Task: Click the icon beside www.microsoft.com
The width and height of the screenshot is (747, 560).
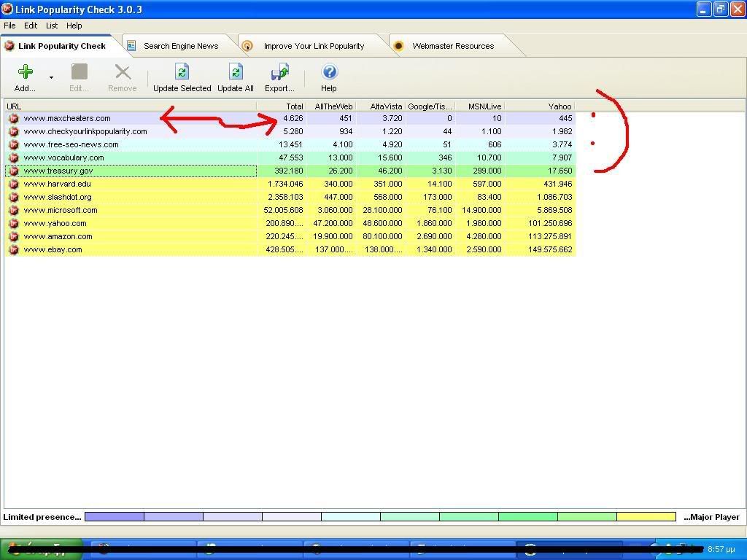Action: (x=13, y=210)
